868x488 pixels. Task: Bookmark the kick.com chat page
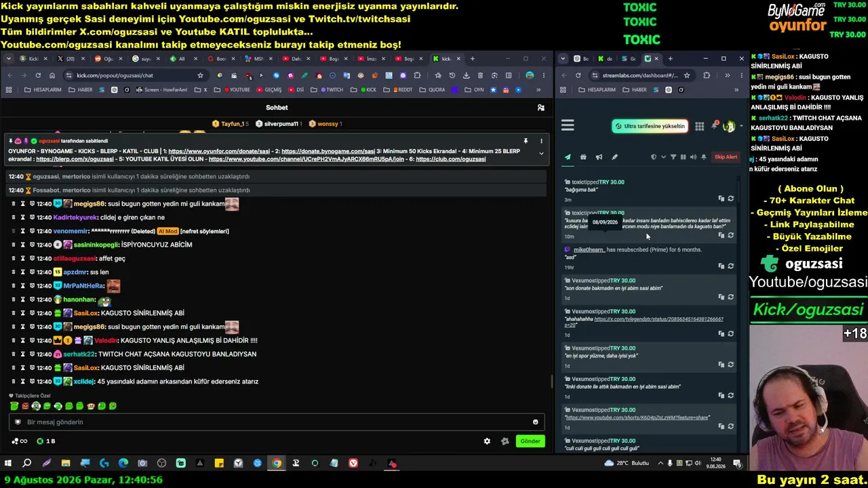(x=200, y=75)
